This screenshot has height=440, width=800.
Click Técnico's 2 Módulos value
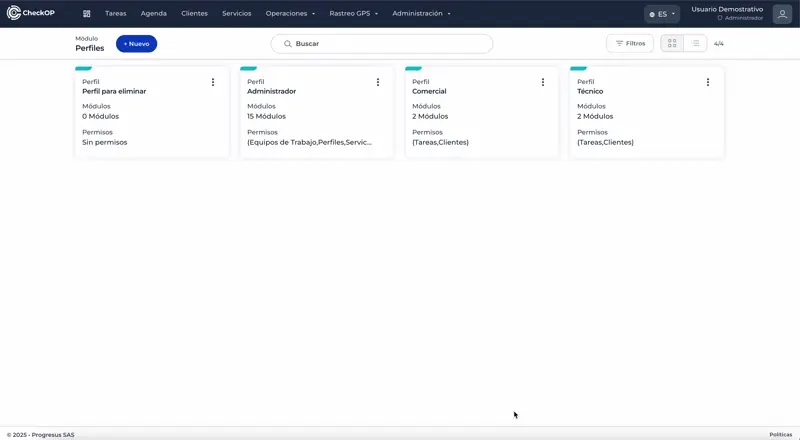(x=595, y=116)
